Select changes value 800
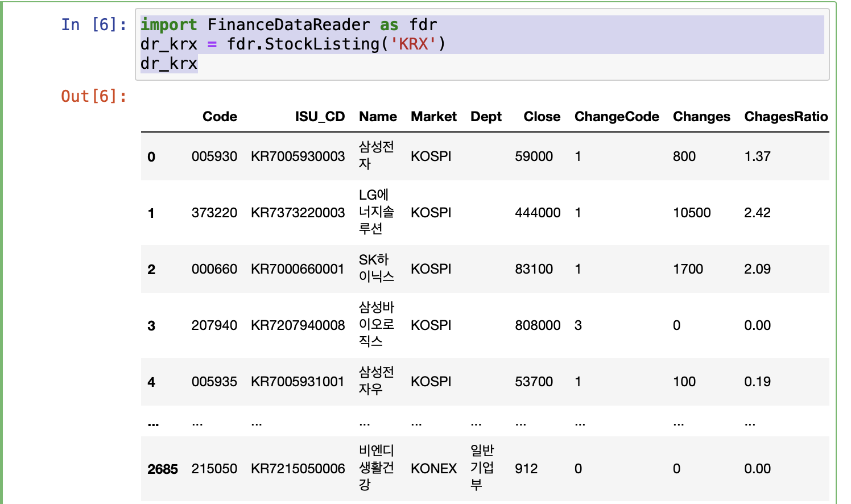The width and height of the screenshot is (851, 504). coord(684,156)
